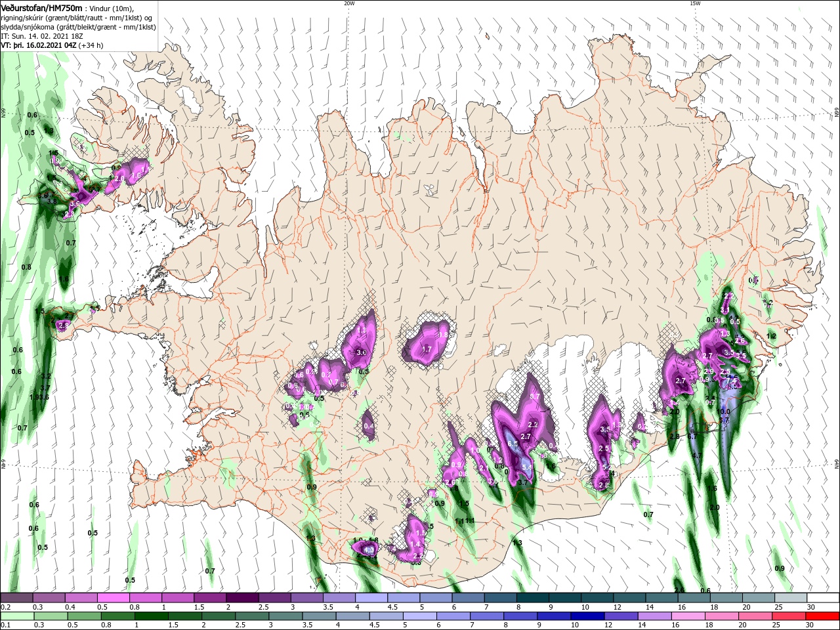Click the 20W longitude label
This screenshot has height=630, width=840.
pos(349,3)
